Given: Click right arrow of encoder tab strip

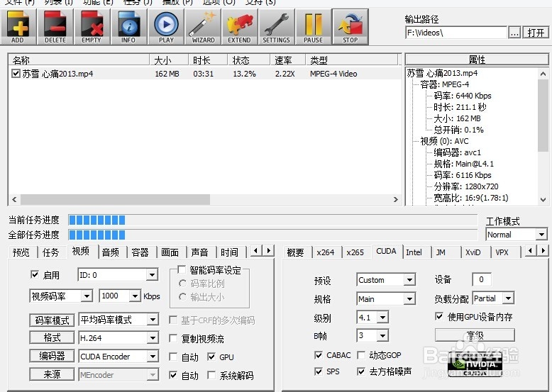Looking at the screenshot, I should [543, 251].
